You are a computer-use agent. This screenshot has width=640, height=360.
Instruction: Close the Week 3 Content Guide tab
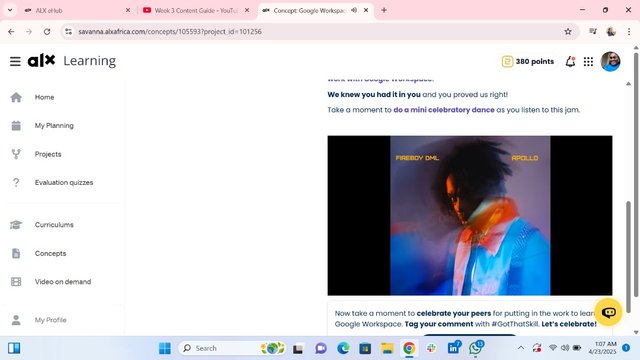coord(247,10)
